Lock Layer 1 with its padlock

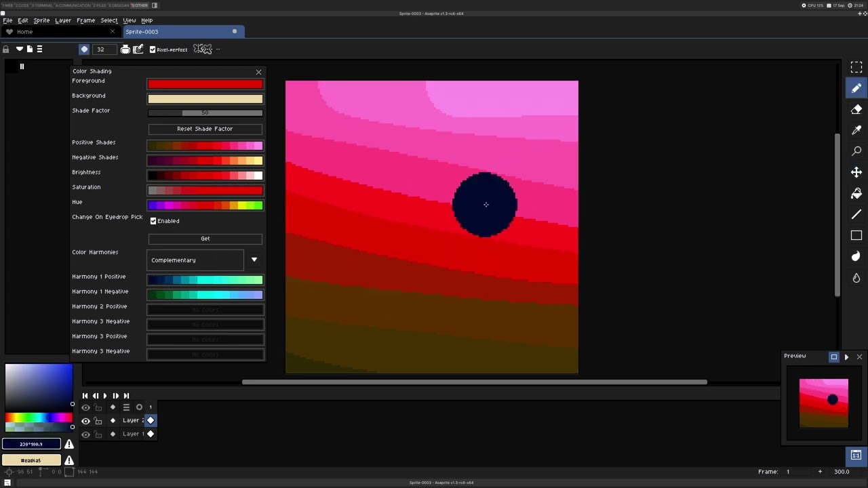[x=98, y=434]
